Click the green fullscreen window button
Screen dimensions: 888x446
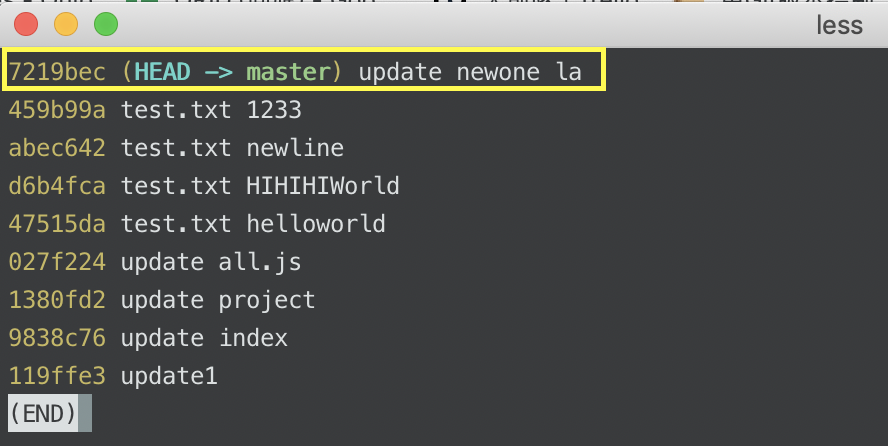106,25
